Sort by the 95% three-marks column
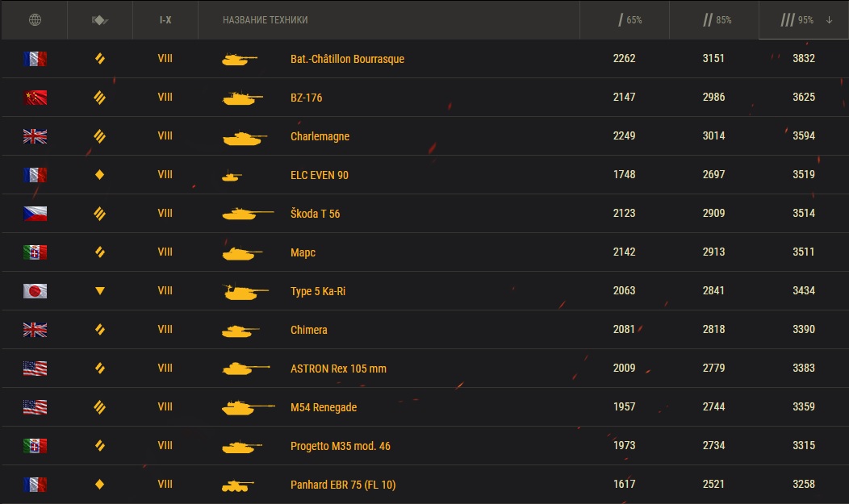Viewport: 849px width, 504px height. click(803, 19)
